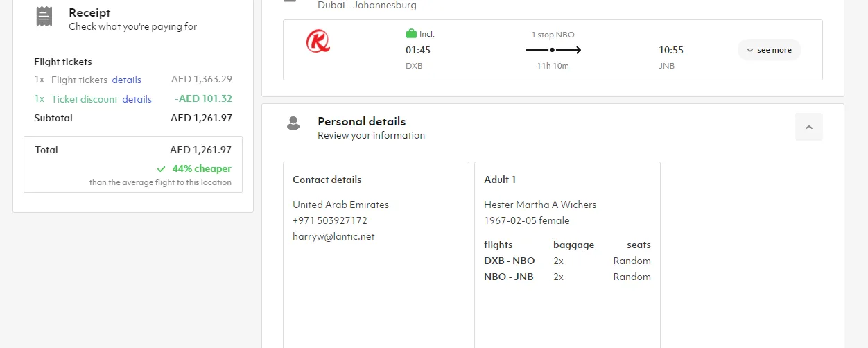868x348 pixels.
Task: Click the person icon beside Personal details
Action: coord(293,123)
